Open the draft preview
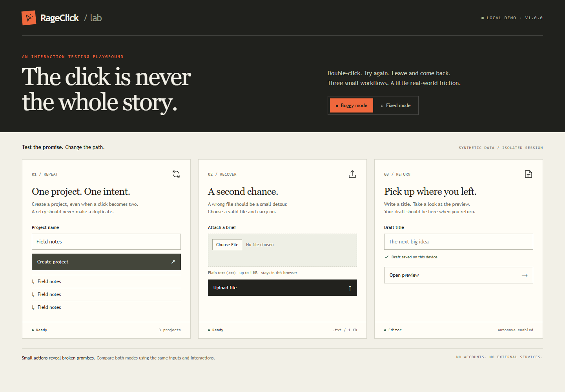This screenshot has width=565, height=392. pos(459,275)
